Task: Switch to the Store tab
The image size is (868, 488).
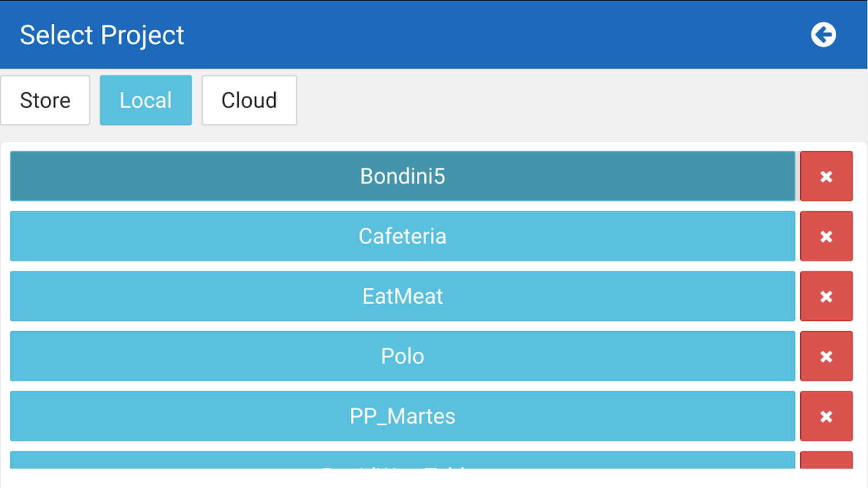Action: [45, 100]
